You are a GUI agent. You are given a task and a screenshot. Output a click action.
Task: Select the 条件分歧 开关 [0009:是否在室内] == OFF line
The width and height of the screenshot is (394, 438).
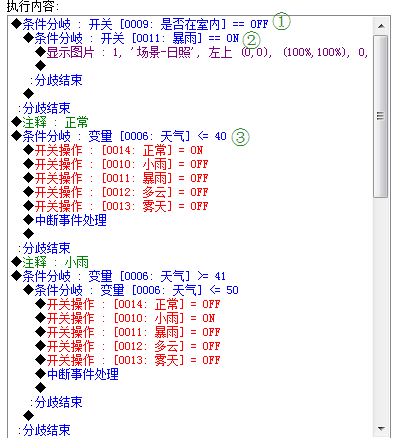pos(140,24)
